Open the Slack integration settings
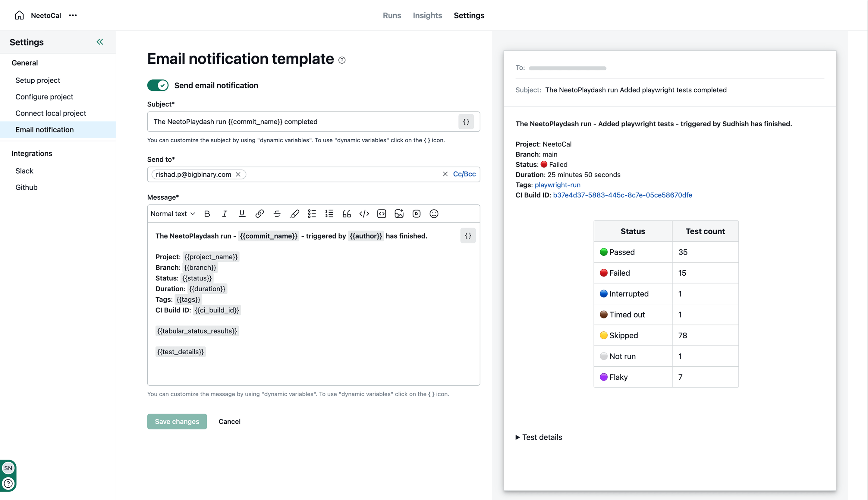Image resolution: width=868 pixels, height=500 pixels. [x=24, y=171]
